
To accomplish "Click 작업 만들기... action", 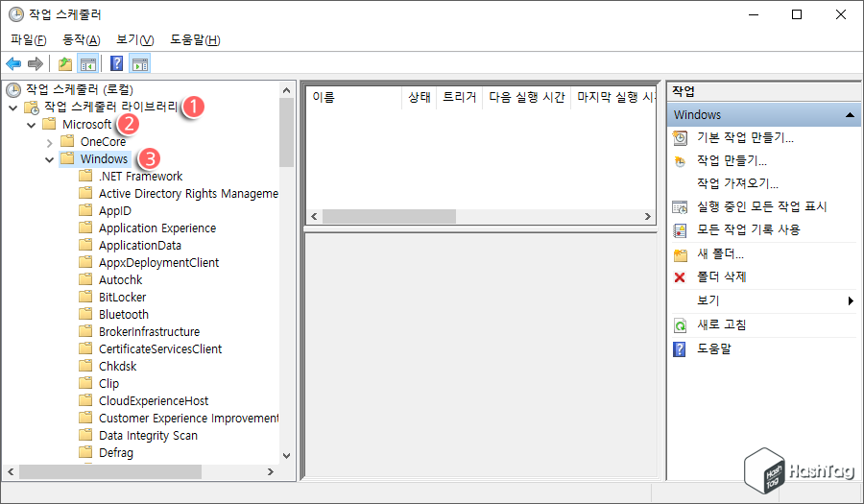I will tap(732, 161).
